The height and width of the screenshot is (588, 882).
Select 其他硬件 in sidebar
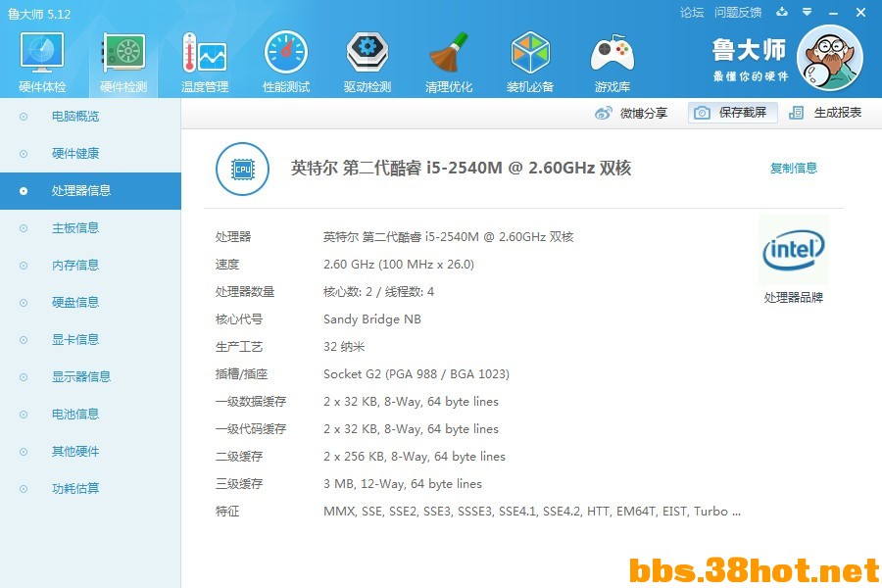90,451
